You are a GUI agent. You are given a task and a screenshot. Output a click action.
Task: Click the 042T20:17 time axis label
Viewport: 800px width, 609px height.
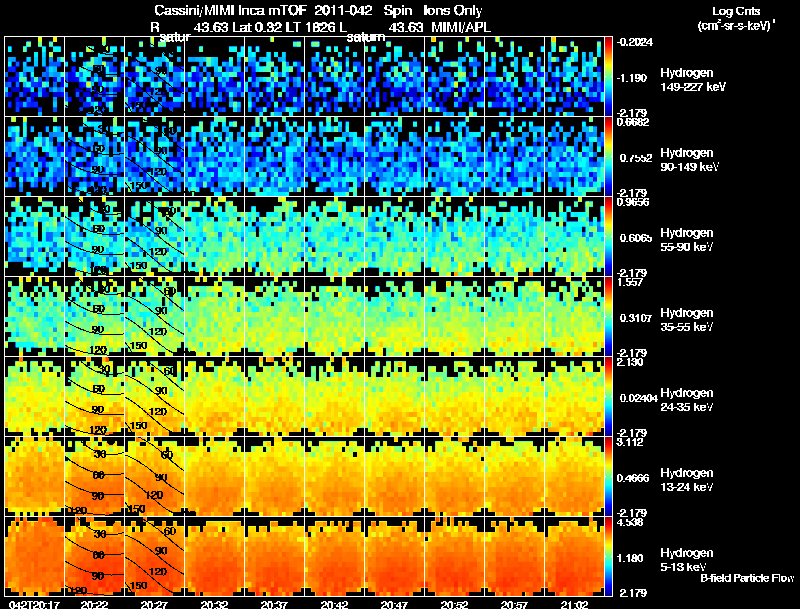[x=34, y=604]
